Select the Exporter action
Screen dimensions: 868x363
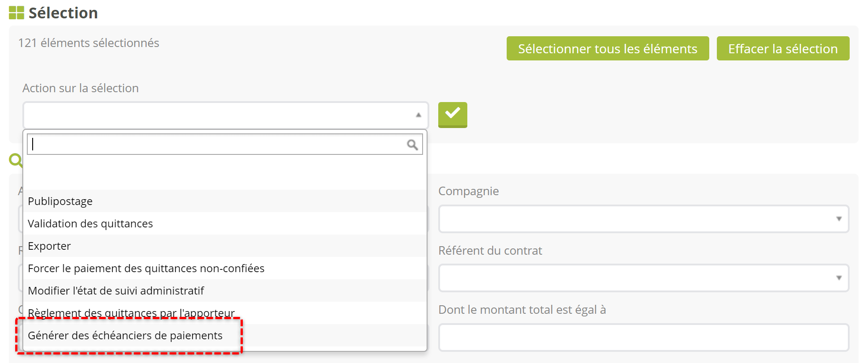(x=49, y=246)
